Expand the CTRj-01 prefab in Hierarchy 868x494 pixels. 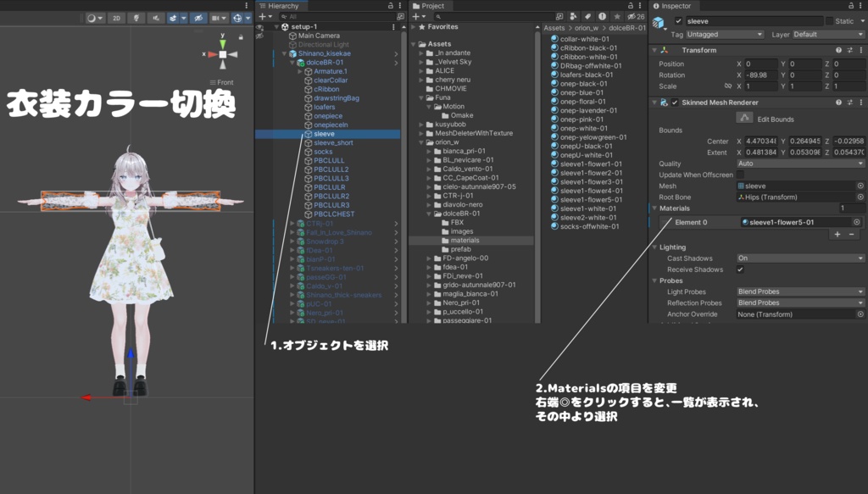[292, 224]
